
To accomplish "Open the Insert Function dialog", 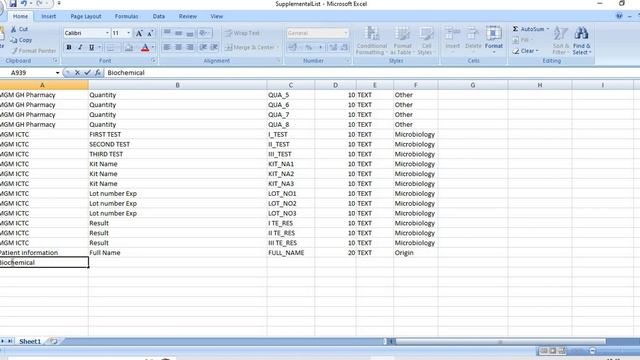I will (x=98, y=73).
